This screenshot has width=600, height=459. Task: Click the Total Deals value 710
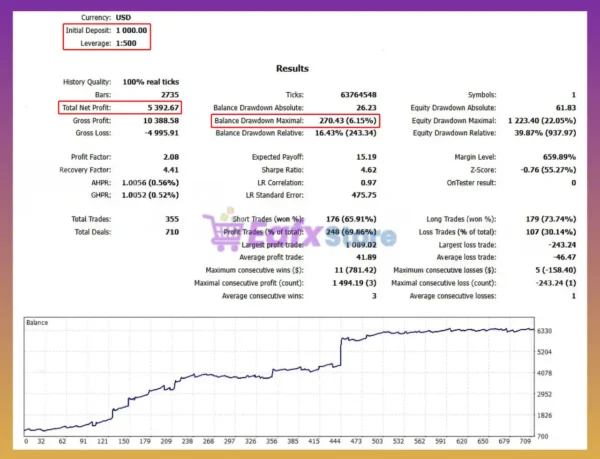click(172, 232)
